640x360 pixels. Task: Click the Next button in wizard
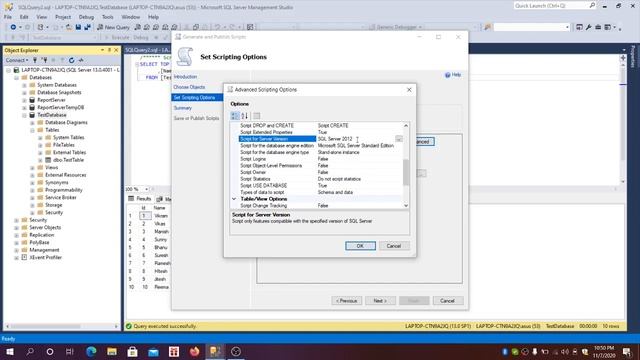pos(380,301)
